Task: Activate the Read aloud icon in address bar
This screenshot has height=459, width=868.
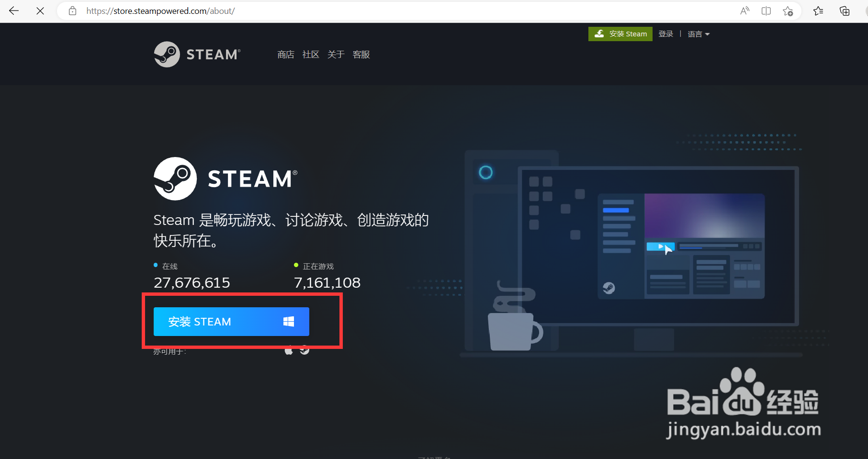Action: tap(744, 11)
